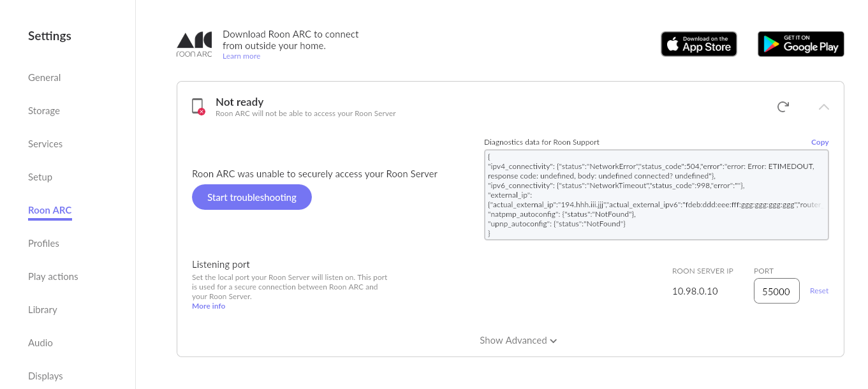Viewport: 868px width, 389px height.
Task: Follow the Learn more link
Action: pyautogui.click(x=241, y=56)
